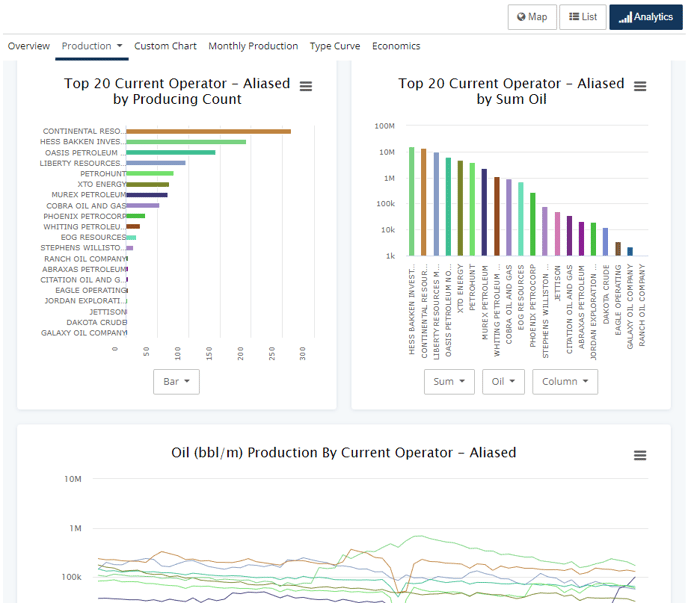Click the PHOENIX PETROCORP column in Sum Oil chart

[x=533, y=224]
